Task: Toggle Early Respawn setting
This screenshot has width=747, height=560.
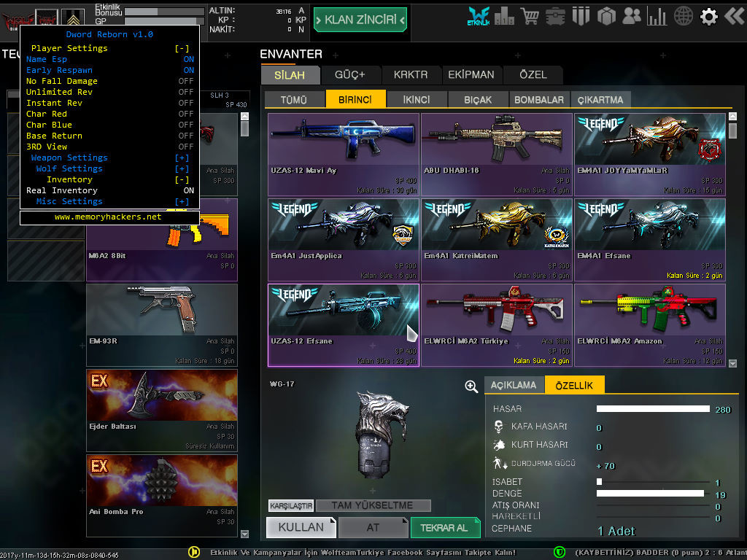Action: point(109,70)
